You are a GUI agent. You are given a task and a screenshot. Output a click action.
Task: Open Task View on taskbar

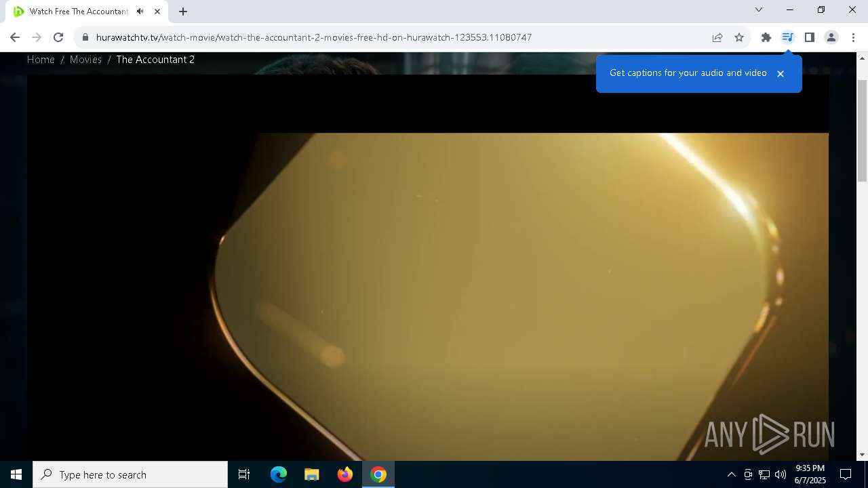coord(244,474)
